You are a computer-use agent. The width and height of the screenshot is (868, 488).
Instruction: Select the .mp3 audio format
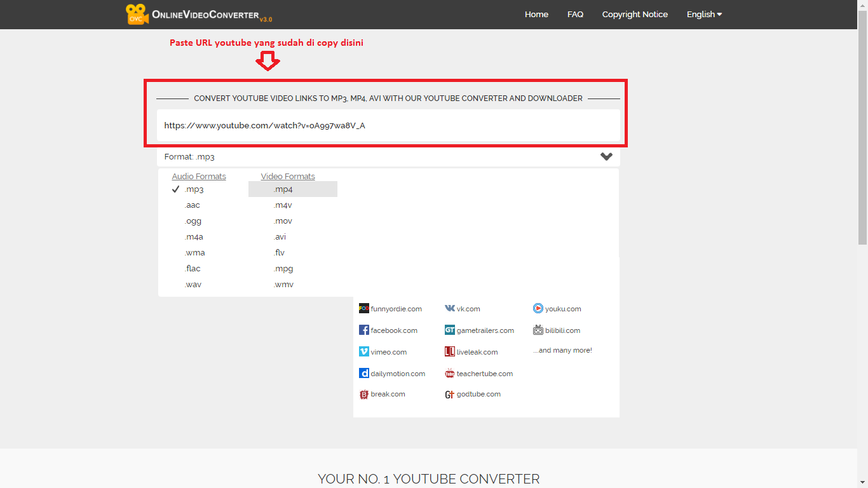(194, 189)
